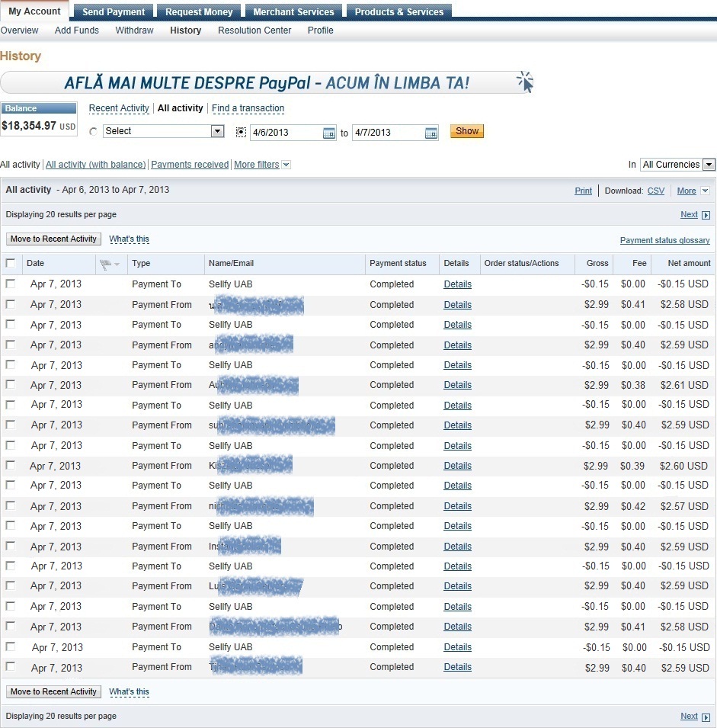Image resolution: width=717 pixels, height=728 pixels.
Task: Switch to Request Money tab
Action: pos(199,11)
